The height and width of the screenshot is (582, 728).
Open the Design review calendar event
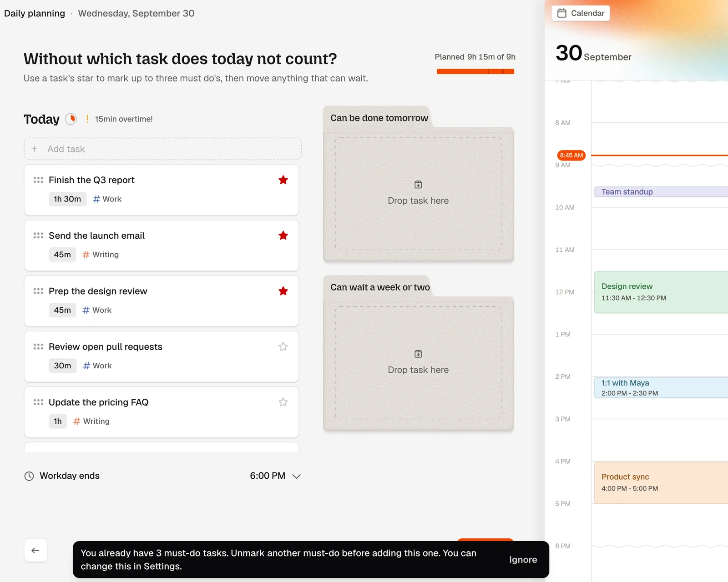[661, 292]
